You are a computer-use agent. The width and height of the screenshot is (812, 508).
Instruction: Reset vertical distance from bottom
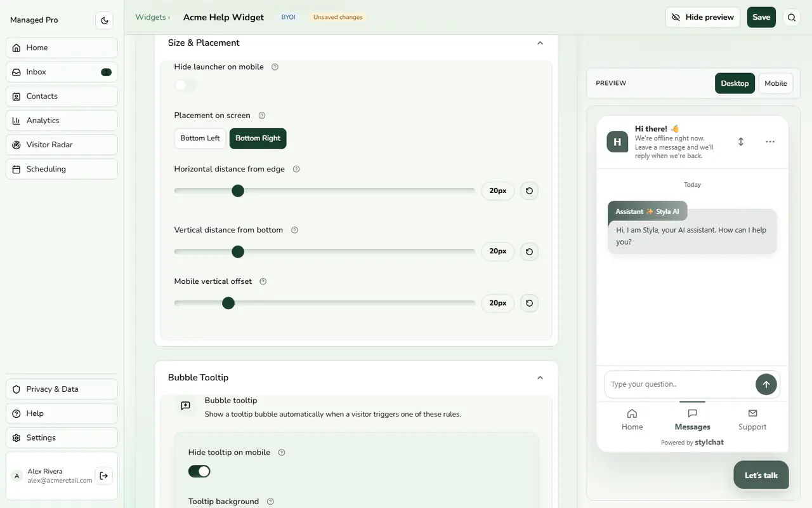pyautogui.click(x=529, y=251)
